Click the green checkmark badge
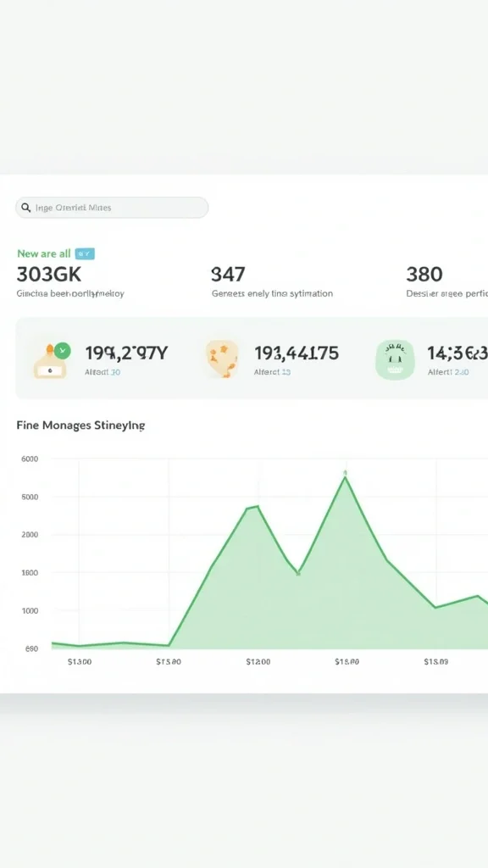Viewport: 488px width, 868px height. [x=63, y=350]
